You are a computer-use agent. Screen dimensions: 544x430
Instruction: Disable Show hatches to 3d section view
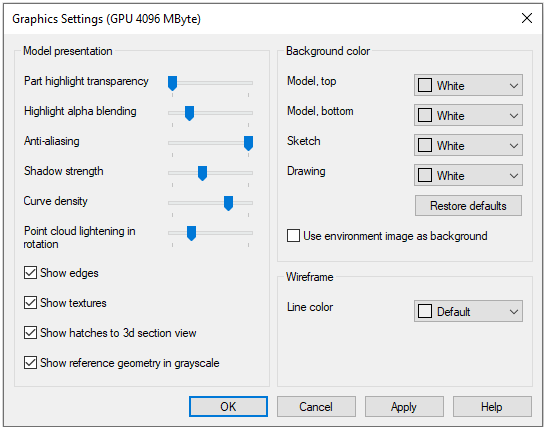tap(31, 333)
